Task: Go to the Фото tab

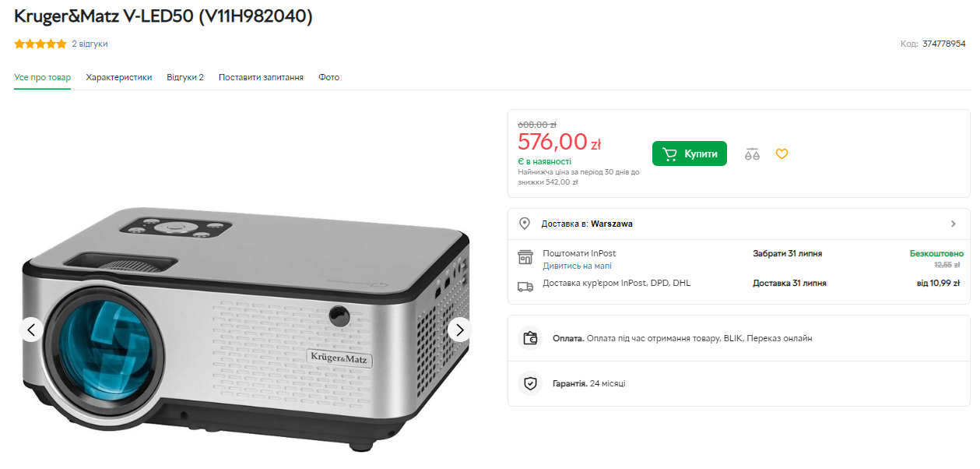Action: (x=328, y=78)
